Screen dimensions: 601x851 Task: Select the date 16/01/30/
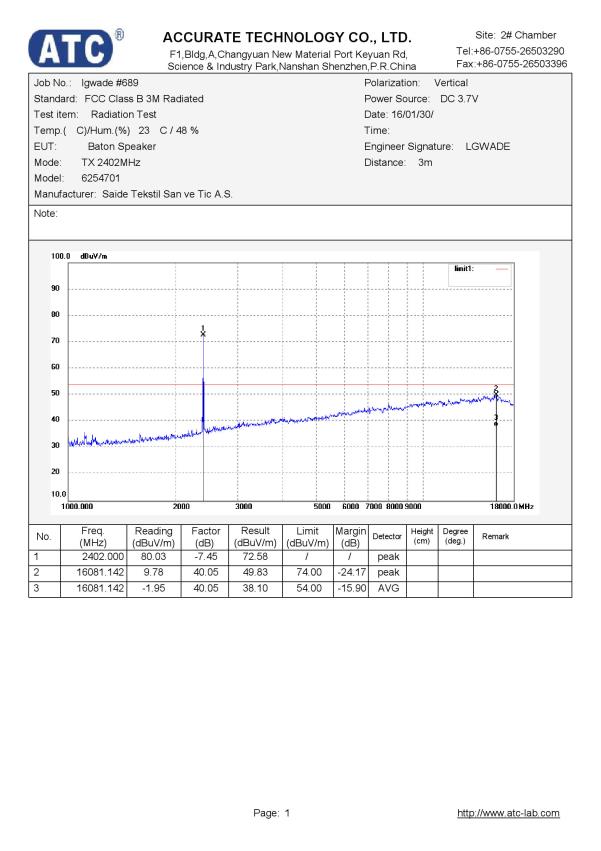click(412, 115)
